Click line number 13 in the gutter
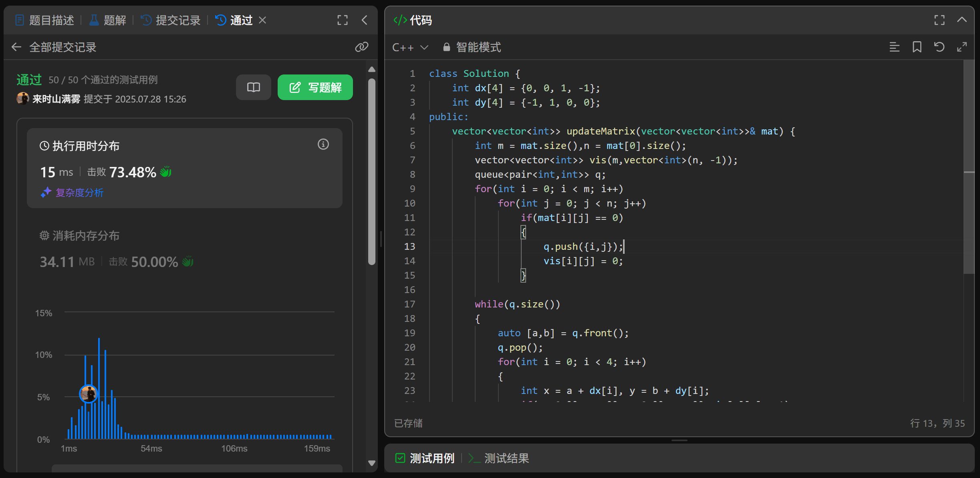Viewport: 980px width, 478px height. (x=409, y=247)
